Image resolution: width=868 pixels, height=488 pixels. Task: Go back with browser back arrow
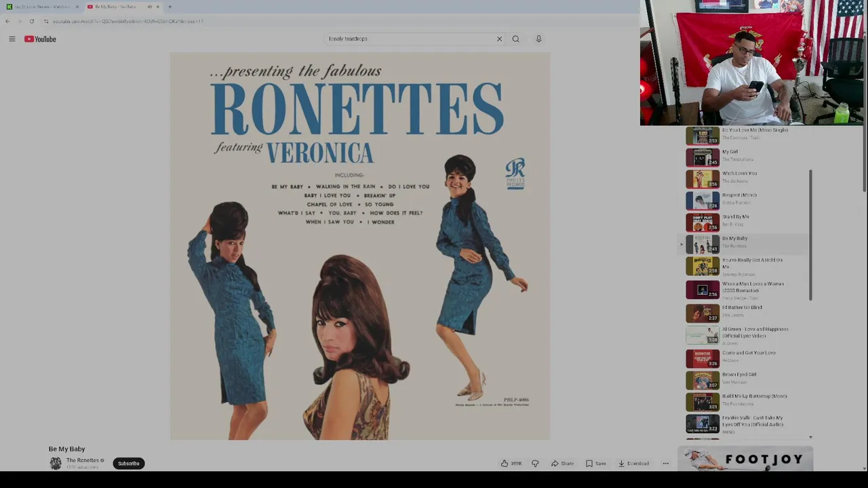pos(7,21)
